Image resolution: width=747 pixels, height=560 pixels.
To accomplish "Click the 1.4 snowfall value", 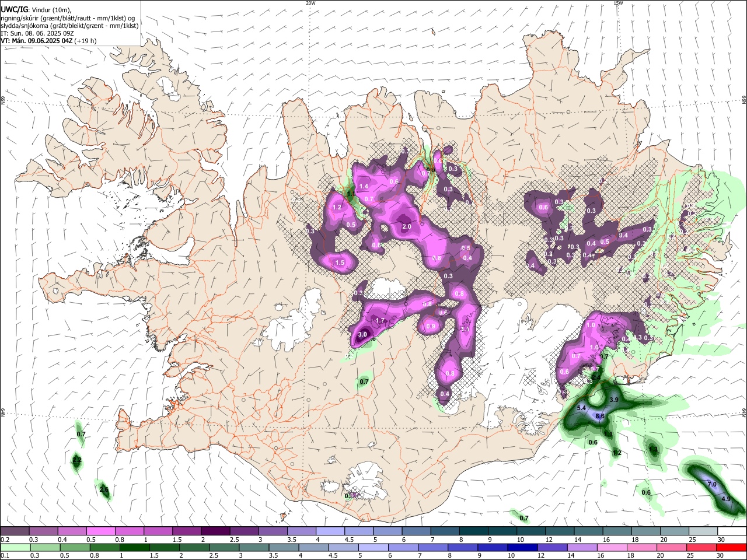I will pos(364,186).
